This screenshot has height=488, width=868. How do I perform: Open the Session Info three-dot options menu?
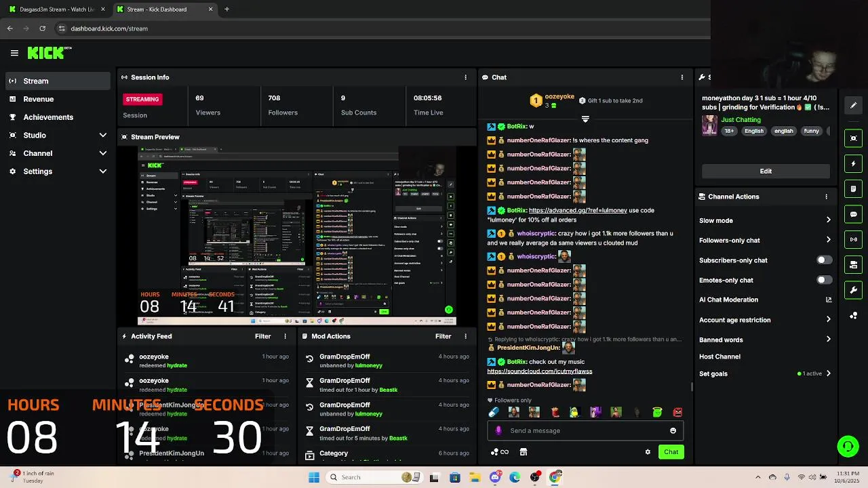[465, 77]
